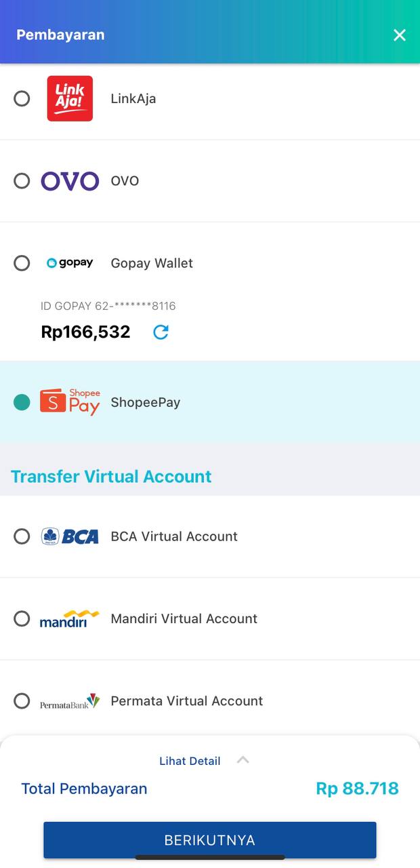The image size is (420, 868).
Task: Choose the BCA Virtual Account radio button
Action: coord(22,536)
